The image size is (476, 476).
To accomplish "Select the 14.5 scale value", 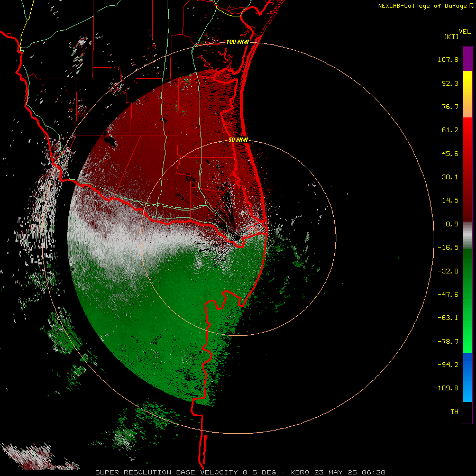I will (x=450, y=200).
